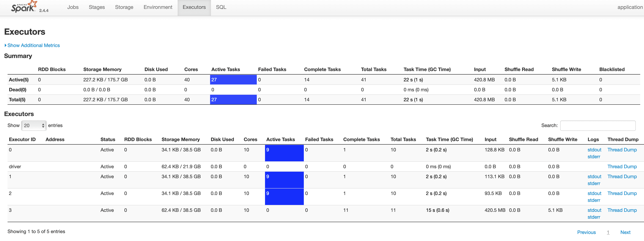Expand Show Additional Metrics triangle
Screen dimensions: 644x241
[5, 45]
